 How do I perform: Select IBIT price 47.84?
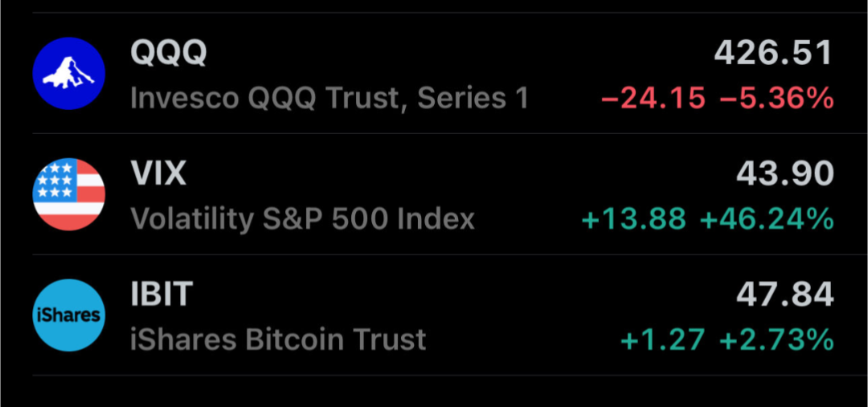point(784,295)
